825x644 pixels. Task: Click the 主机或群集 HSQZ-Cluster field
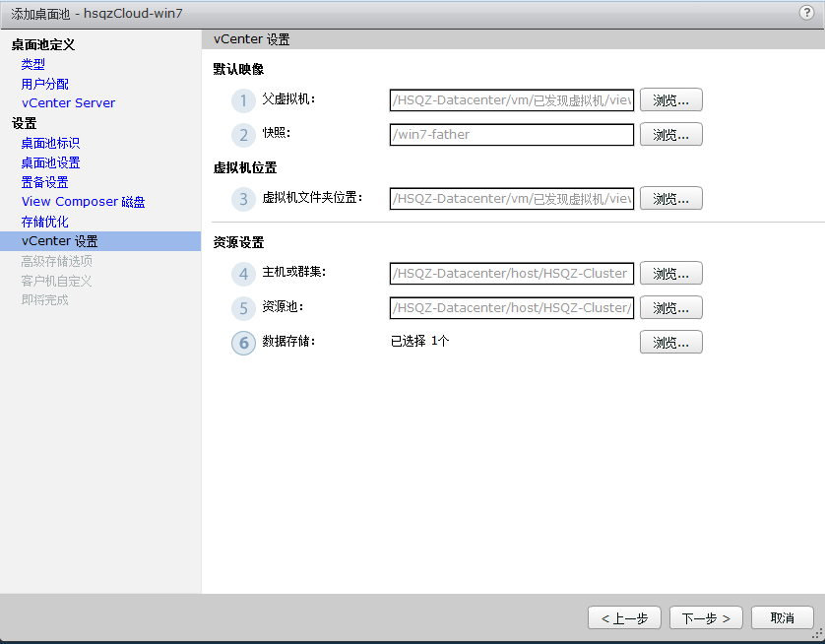[511, 274]
